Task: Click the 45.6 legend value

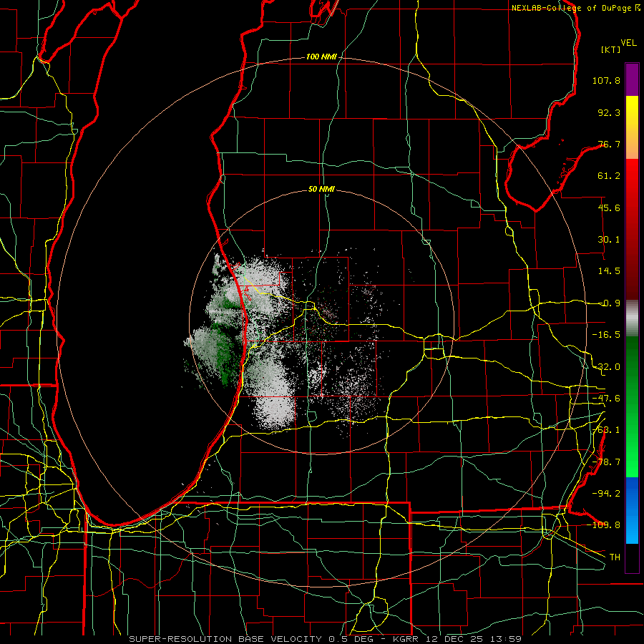Action: click(x=609, y=208)
